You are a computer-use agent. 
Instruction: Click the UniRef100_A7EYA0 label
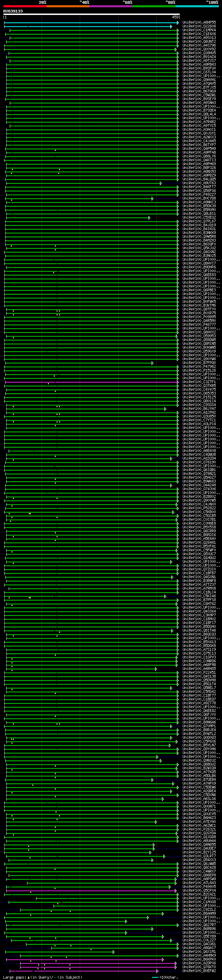[199, 822]
